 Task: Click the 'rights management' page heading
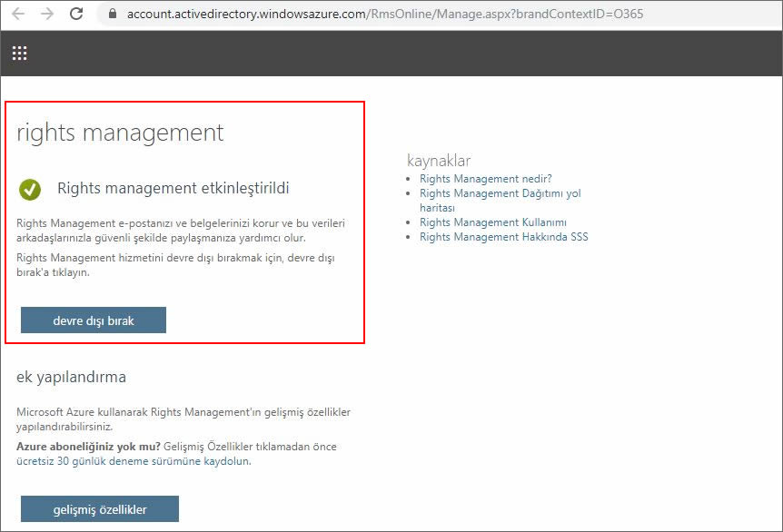(120, 133)
